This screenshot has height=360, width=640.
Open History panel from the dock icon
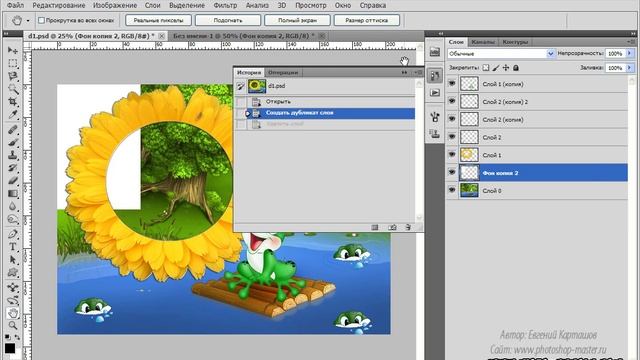pyautogui.click(x=435, y=76)
